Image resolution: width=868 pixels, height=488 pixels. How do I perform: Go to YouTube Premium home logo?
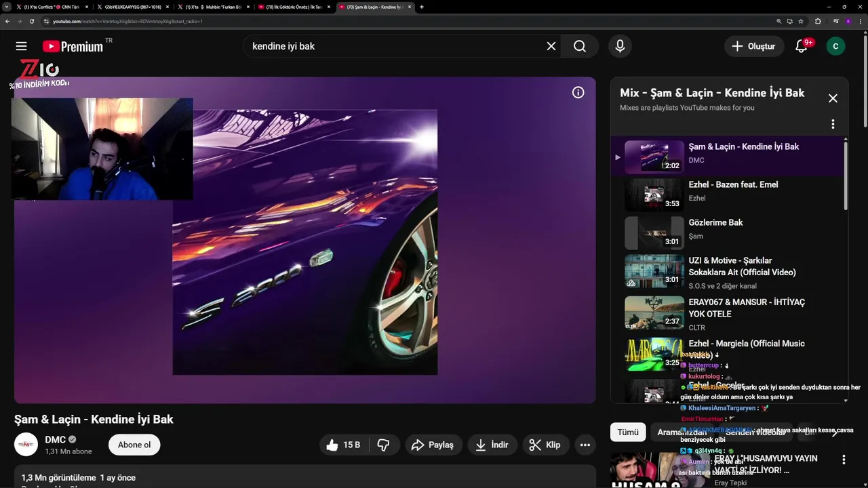pyautogui.click(x=73, y=46)
